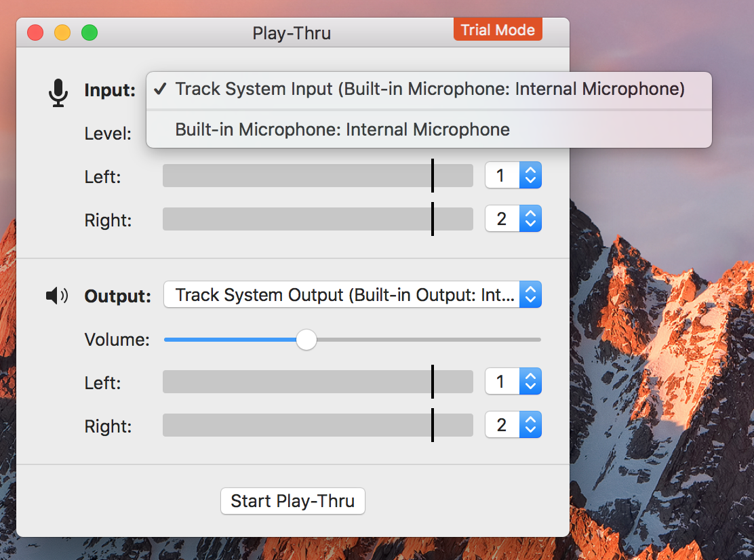Open the input Right channel dropdown
Screen dimensions: 754x560
[513, 218]
